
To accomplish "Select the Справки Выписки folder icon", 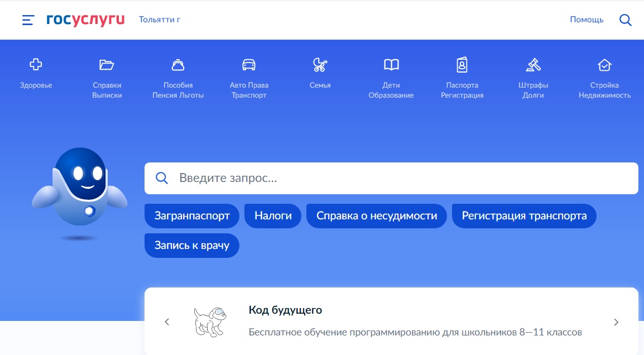I will coord(107,65).
